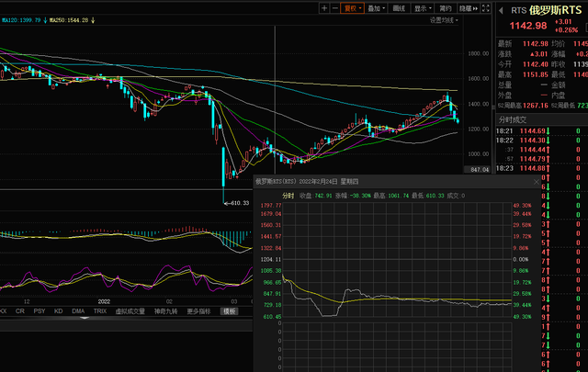Switch to 简约 simple mode
The height and width of the screenshot is (372, 588).
445,8
